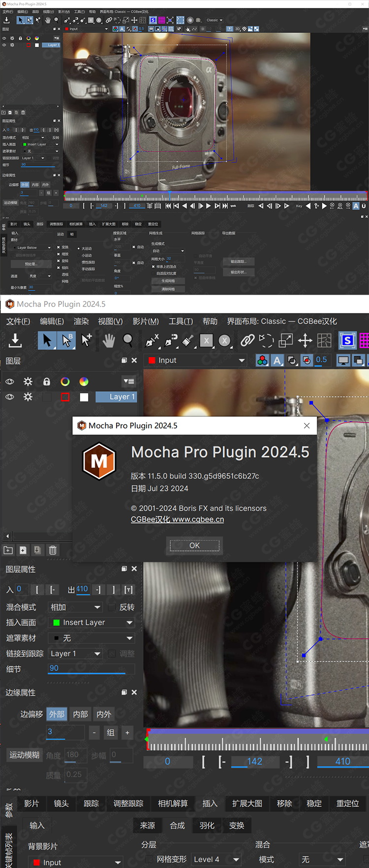Toggle Layer 1 gear processing icon in enlarged view
The image size is (369, 868).
tap(28, 397)
